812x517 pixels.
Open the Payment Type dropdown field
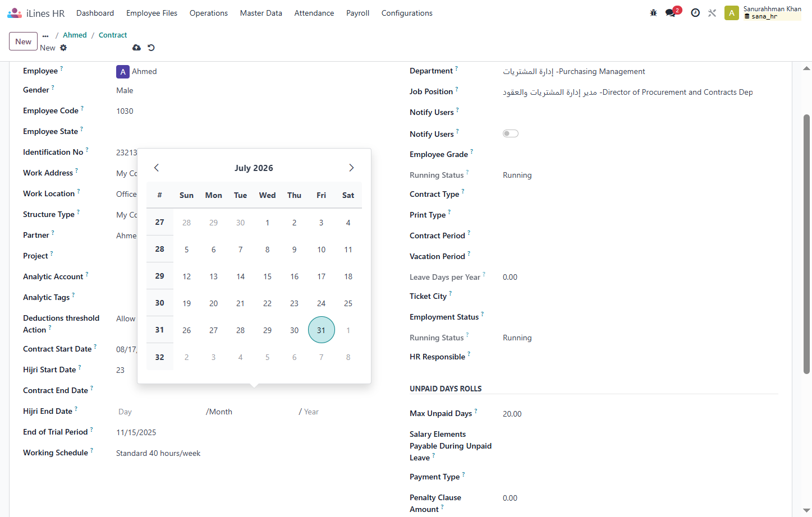pos(640,477)
